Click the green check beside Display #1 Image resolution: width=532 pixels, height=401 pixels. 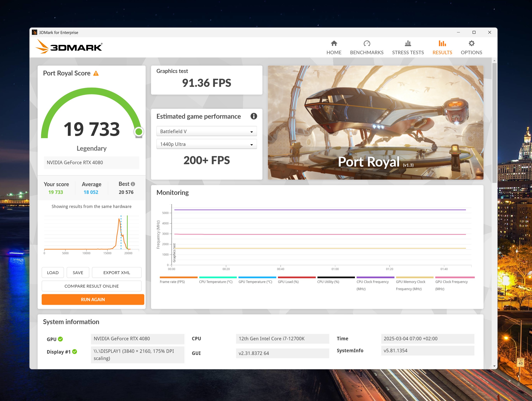75,351
